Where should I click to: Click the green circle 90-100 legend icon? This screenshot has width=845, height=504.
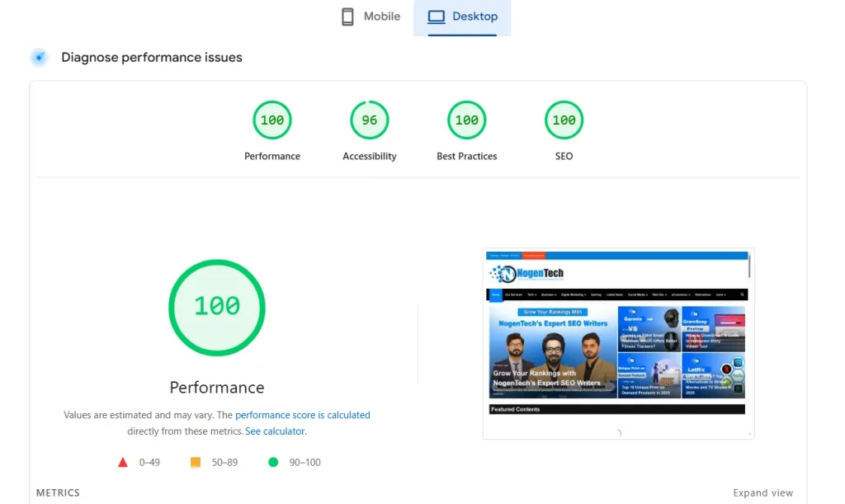[273, 462]
